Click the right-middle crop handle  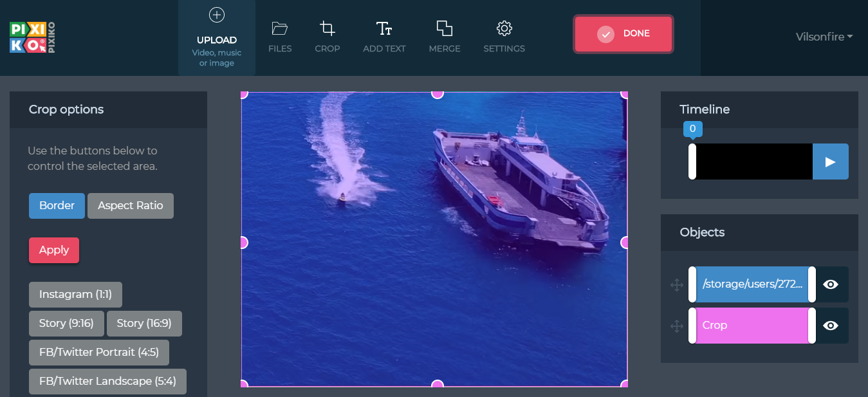click(x=625, y=243)
